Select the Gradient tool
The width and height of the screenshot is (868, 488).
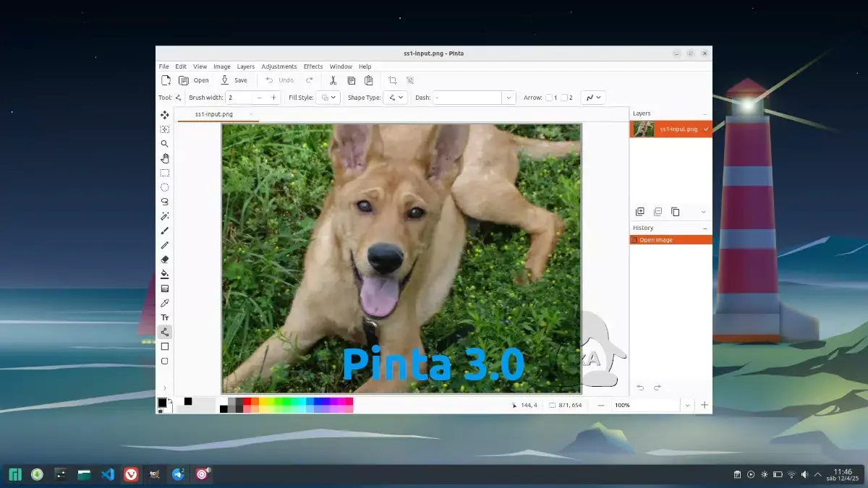pyautogui.click(x=165, y=288)
